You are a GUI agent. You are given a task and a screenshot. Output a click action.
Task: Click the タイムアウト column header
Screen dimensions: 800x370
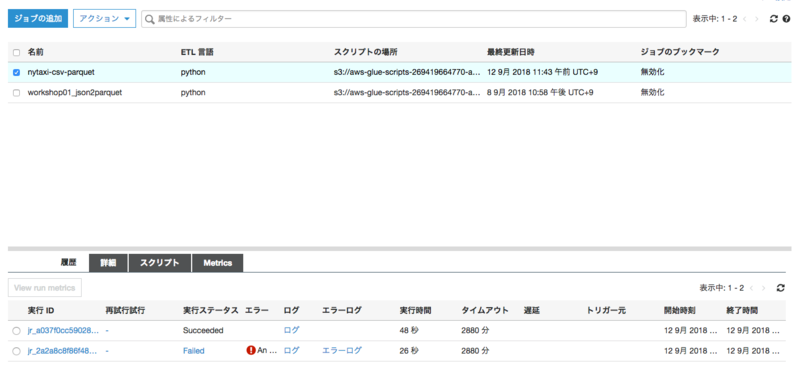coord(485,310)
